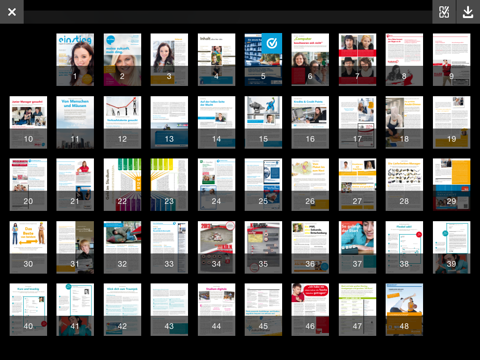Open page 29 thumbnail

point(452,185)
